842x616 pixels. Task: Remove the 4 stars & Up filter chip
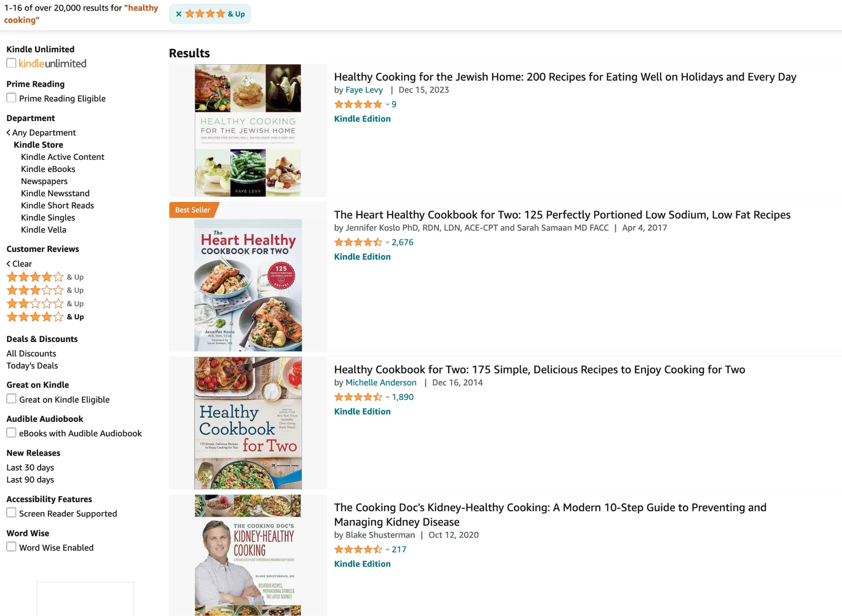pos(179,14)
